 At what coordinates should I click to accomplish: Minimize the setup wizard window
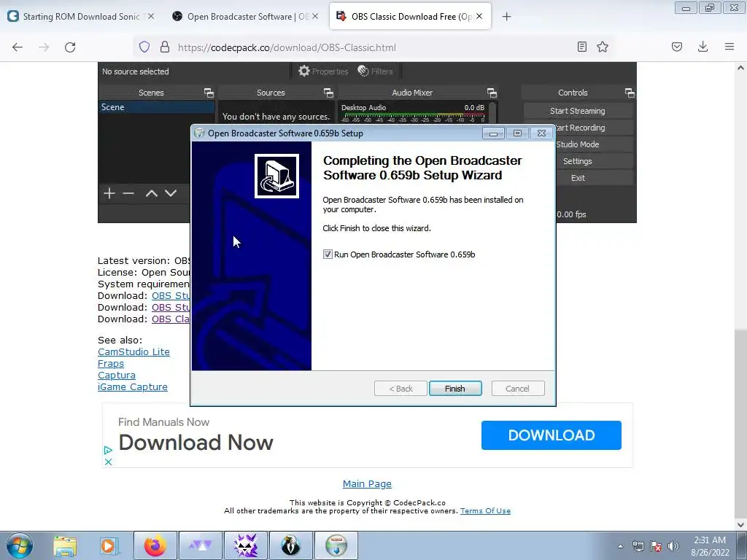pos(493,133)
